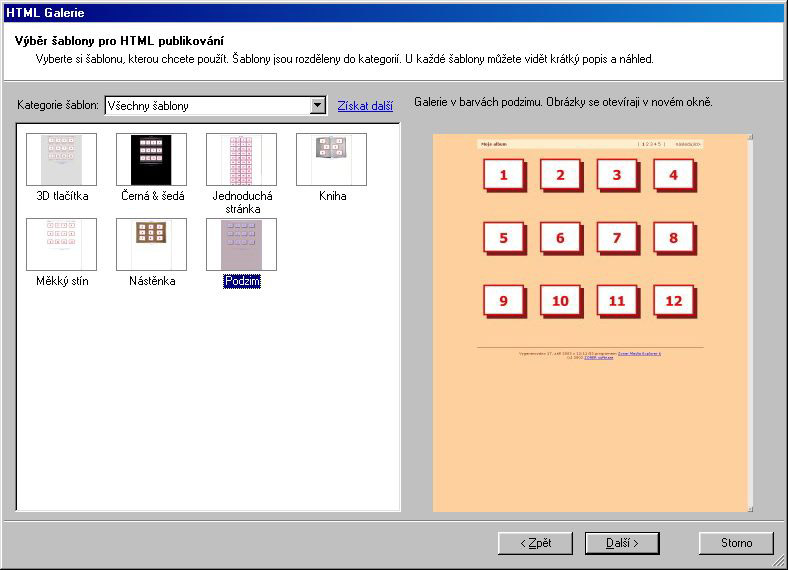Click the Podzim template thumbnail
Screen dimensions: 788x570
coord(241,245)
